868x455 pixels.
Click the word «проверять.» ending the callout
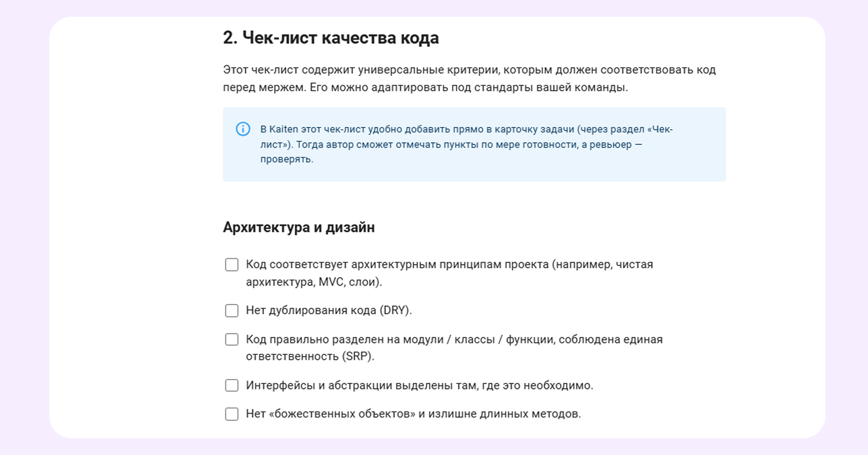coord(286,159)
